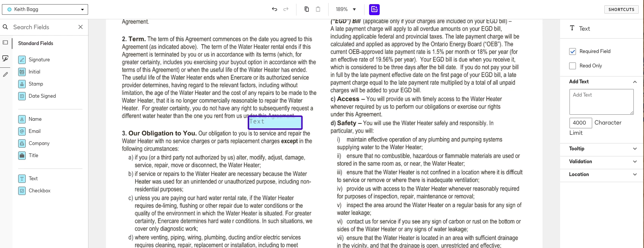Click the Text type icon in properties panel
The width and height of the screenshot is (644, 248).
point(572,28)
